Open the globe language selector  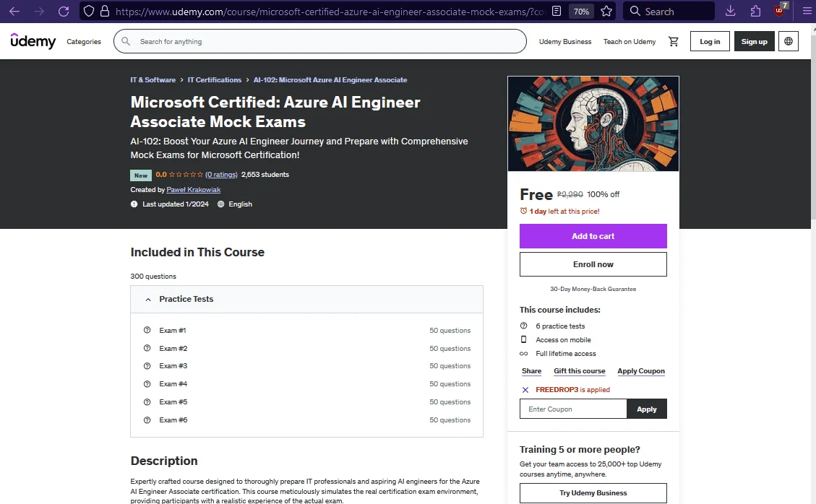click(x=789, y=41)
